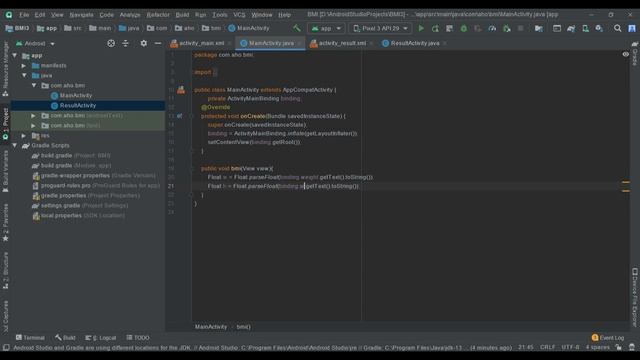Click Select Opened File target icon
The width and height of the screenshot is (640, 360).
[x=111, y=43]
